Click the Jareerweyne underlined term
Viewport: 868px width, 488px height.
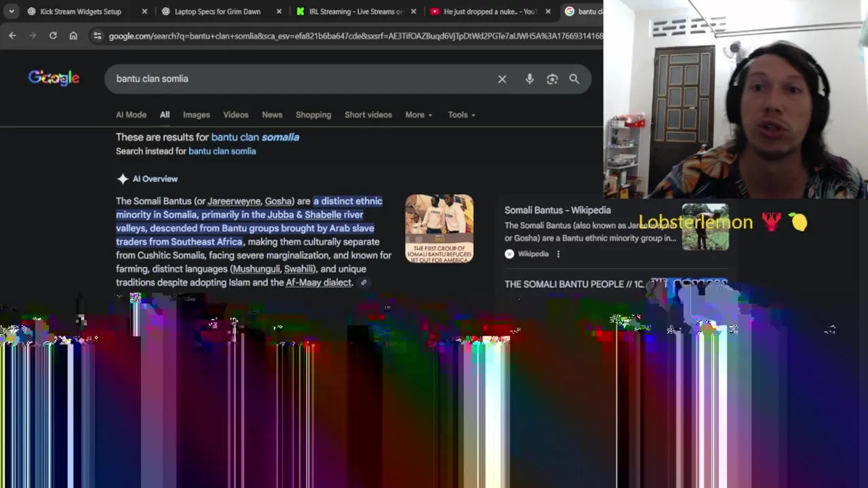pyautogui.click(x=234, y=201)
